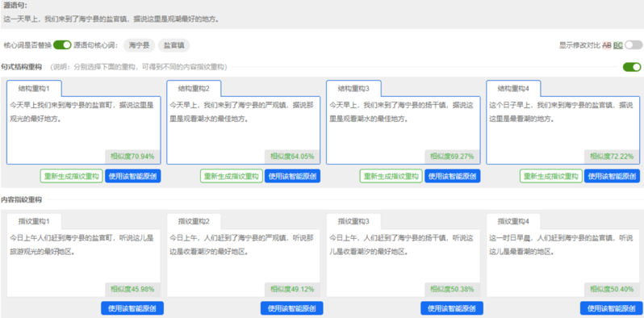
Task: Click the 相似度69.27% label
Action: tap(452, 157)
